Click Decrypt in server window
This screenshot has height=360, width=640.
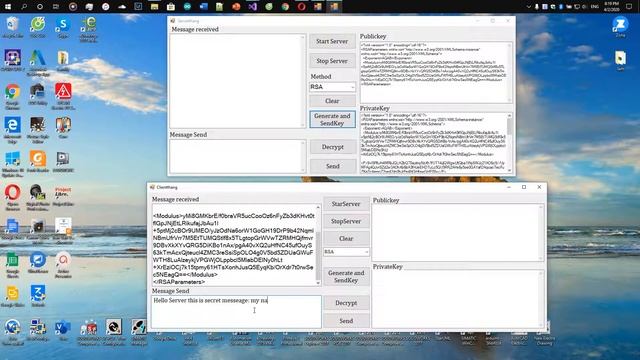point(333,147)
